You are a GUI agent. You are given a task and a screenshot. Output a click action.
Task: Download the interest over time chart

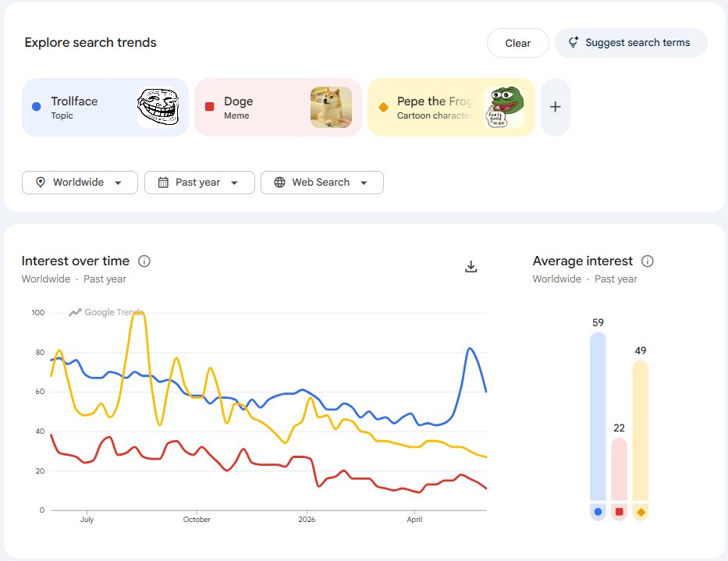pyautogui.click(x=471, y=267)
